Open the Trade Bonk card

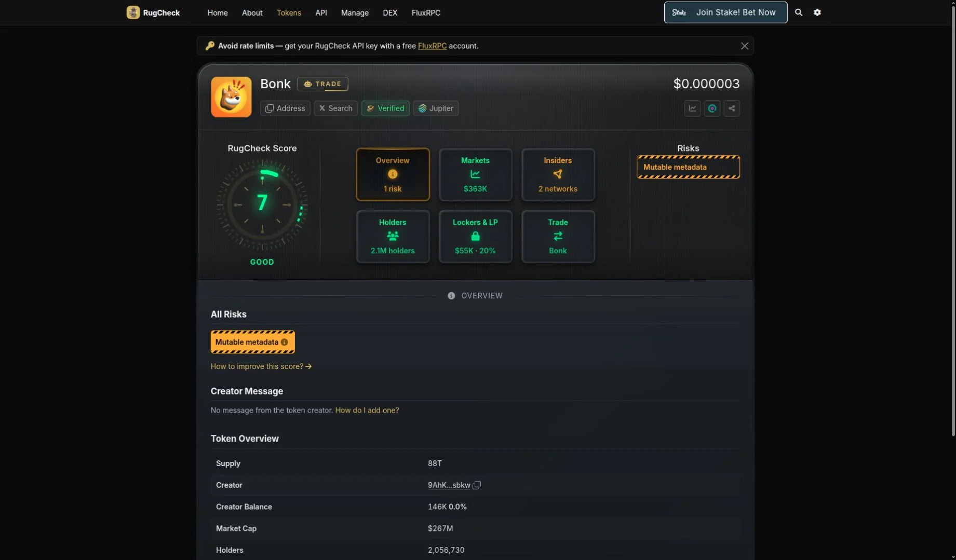tap(558, 237)
